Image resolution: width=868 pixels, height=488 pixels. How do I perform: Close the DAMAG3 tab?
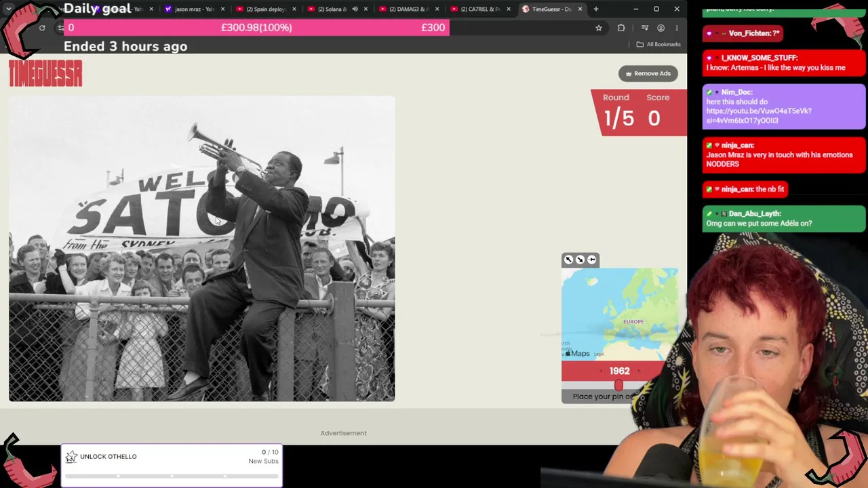pyautogui.click(x=437, y=9)
